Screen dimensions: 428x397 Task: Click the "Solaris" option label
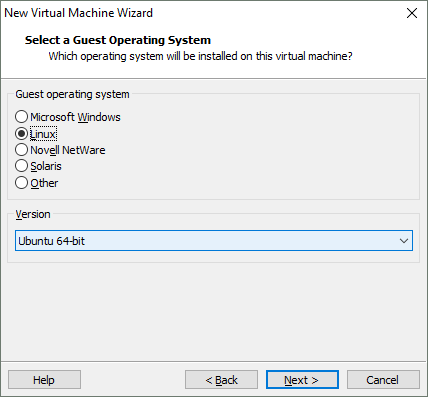coord(46,166)
